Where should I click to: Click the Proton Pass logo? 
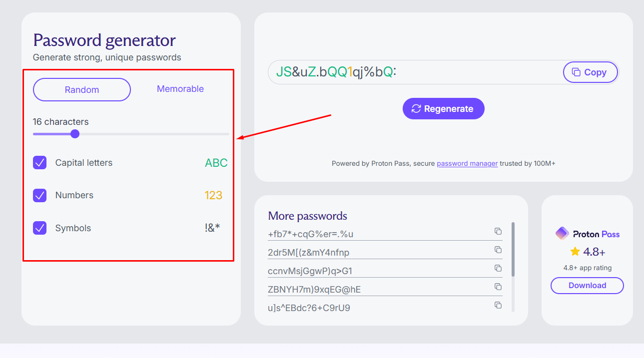tap(562, 233)
